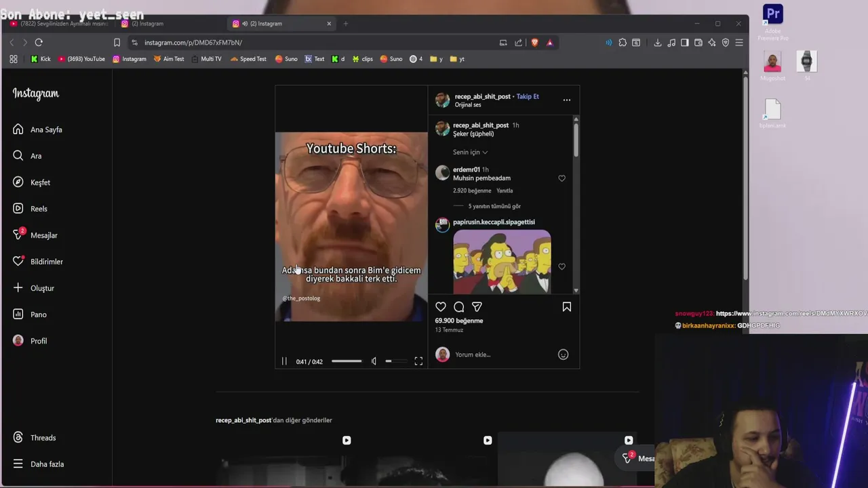
Task: Save the post with bookmark icon
Action: [x=567, y=307]
